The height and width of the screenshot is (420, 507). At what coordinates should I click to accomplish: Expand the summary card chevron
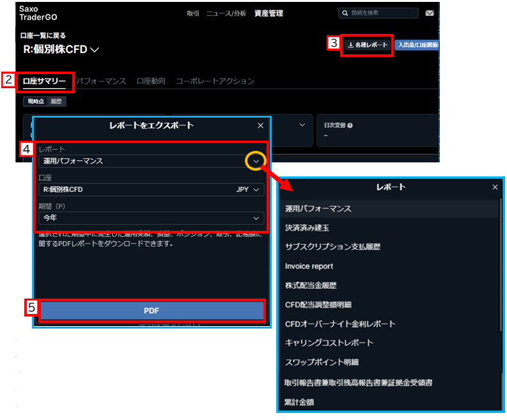tap(302, 125)
